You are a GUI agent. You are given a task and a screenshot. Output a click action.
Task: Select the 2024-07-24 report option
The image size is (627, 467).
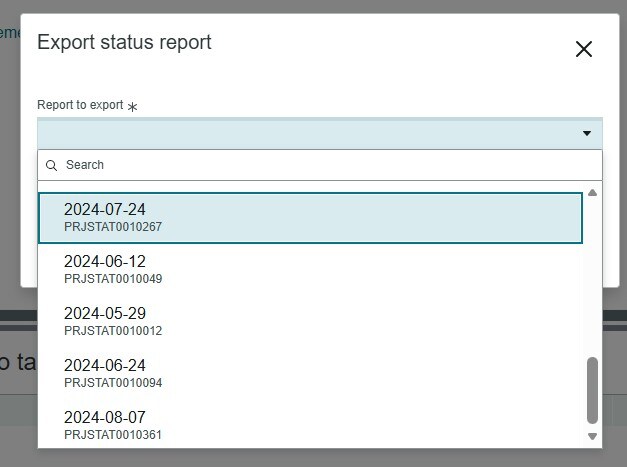(x=310, y=218)
